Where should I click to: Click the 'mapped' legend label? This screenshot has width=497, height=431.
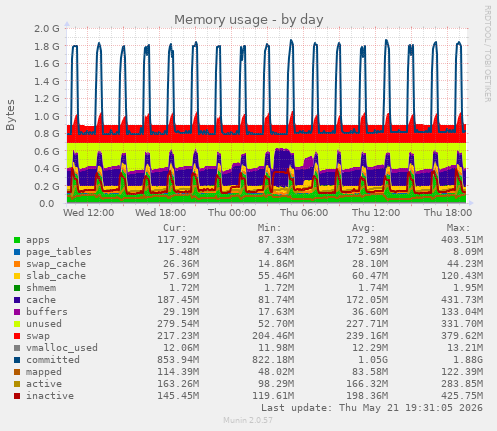(44, 372)
